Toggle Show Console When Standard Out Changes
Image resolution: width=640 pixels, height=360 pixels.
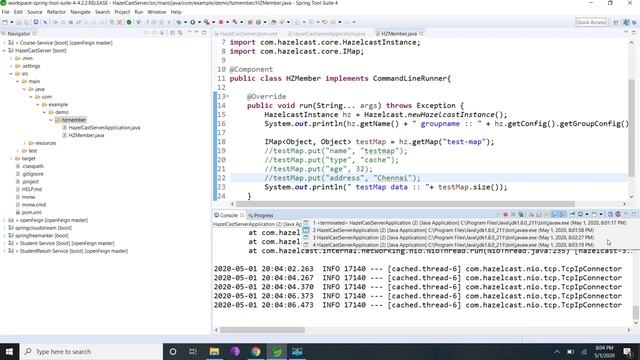point(555,214)
